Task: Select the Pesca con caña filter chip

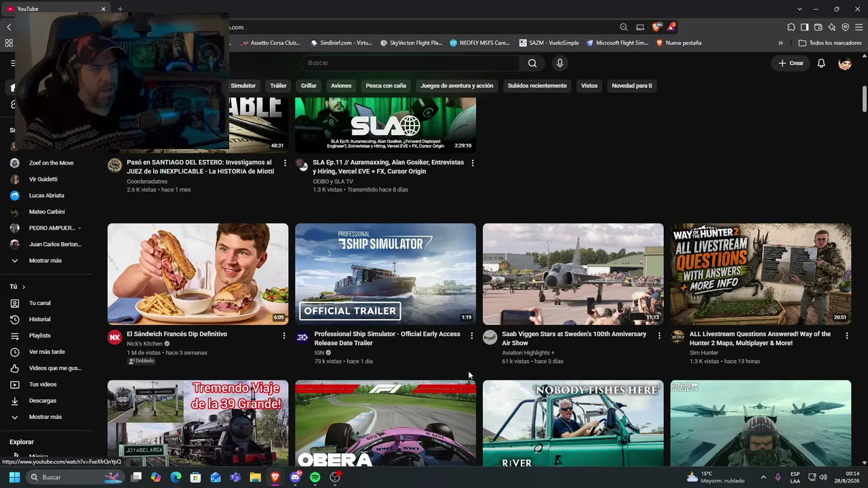Action: [386, 85]
